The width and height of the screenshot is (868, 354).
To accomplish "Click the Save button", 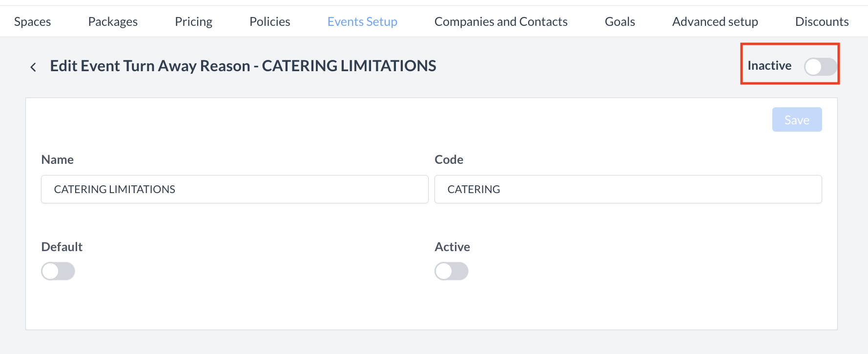I will (x=797, y=119).
